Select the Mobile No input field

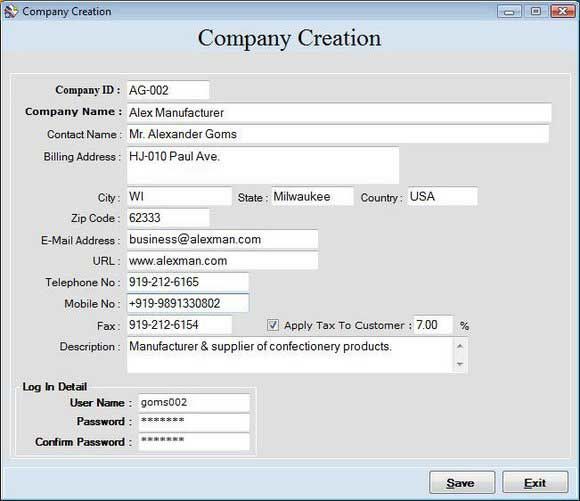coord(188,303)
